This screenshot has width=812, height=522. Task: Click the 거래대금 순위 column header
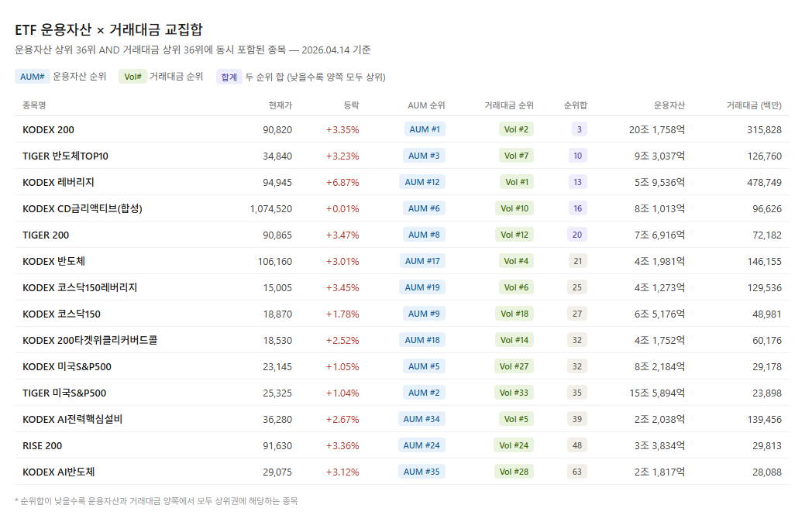508,105
